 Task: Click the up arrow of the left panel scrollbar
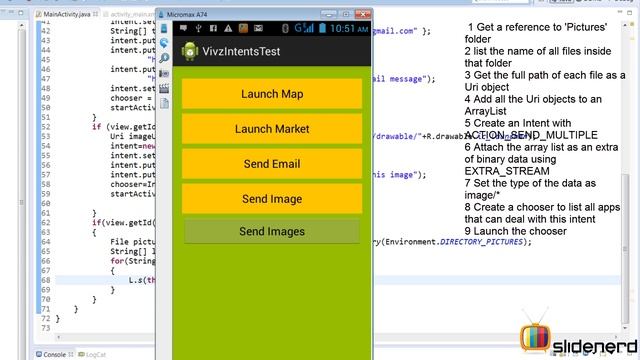coord(21,26)
